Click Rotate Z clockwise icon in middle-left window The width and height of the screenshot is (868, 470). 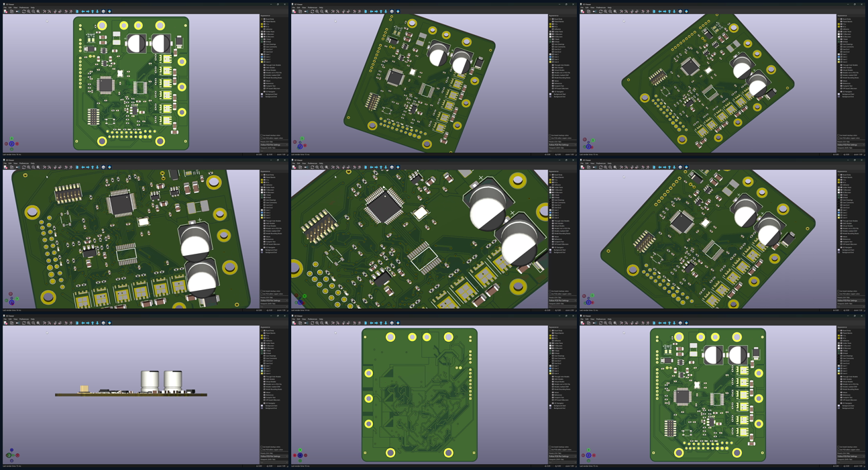point(66,167)
